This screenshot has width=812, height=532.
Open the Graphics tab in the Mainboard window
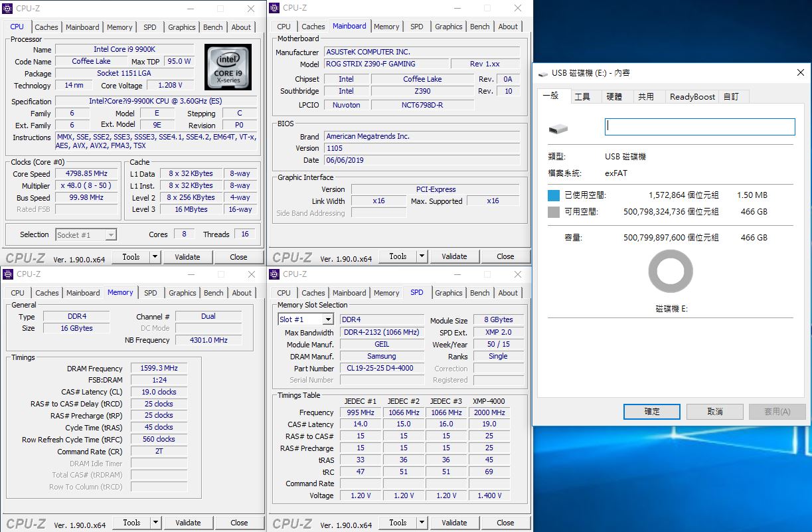pos(449,27)
